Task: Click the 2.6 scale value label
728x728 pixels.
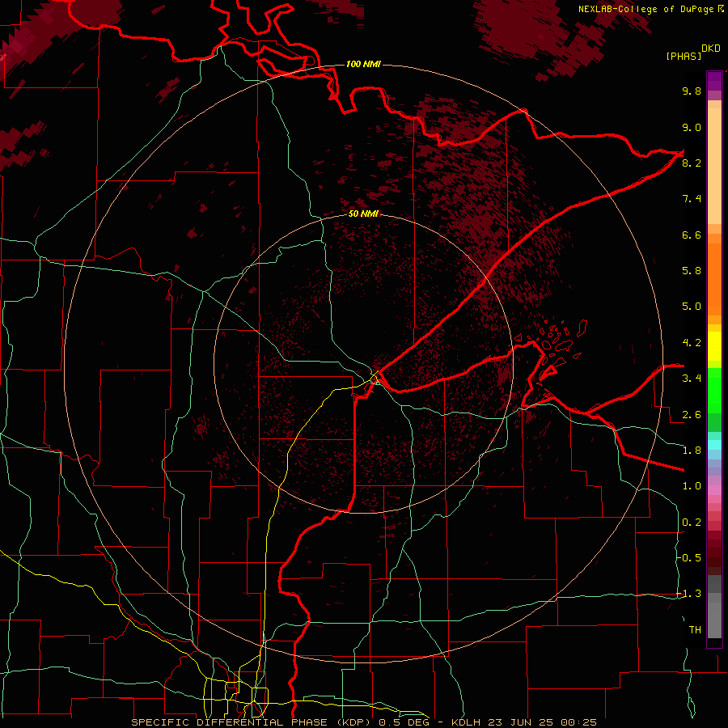Action: tap(692, 415)
